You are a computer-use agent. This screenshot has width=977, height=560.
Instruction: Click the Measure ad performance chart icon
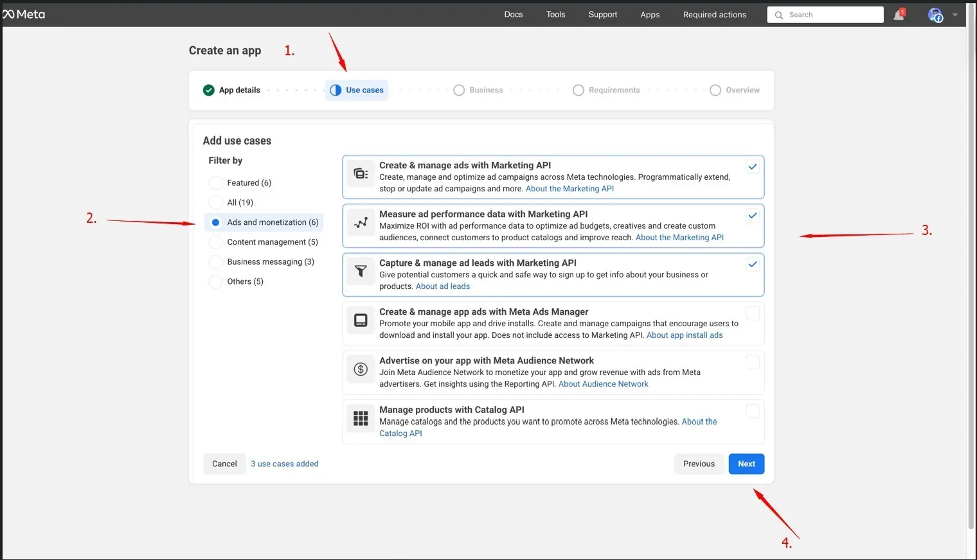click(361, 222)
